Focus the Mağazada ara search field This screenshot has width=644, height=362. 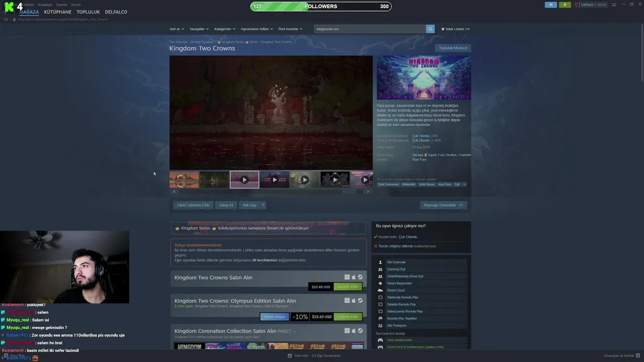[370, 29]
